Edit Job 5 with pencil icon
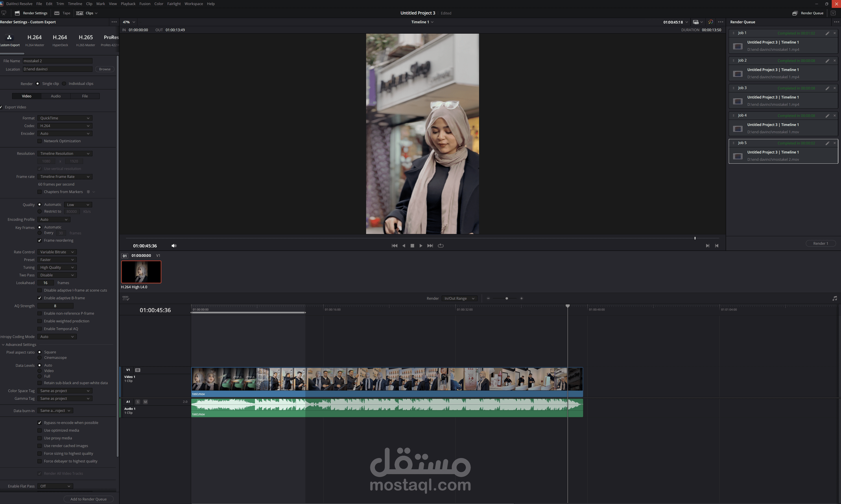The image size is (841, 504). click(x=827, y=143)
